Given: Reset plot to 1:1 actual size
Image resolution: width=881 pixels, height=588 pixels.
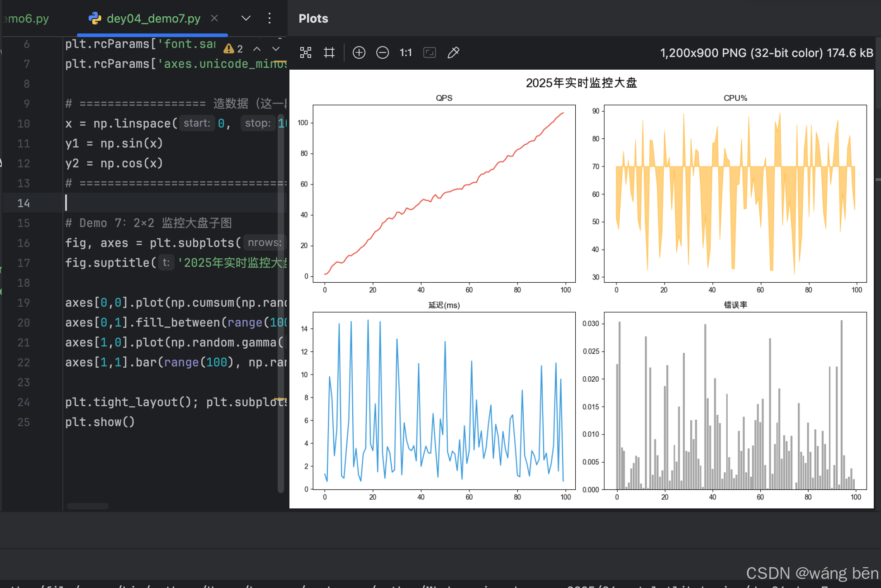Looking at the screenshot, I should click(x=406, y=53).
